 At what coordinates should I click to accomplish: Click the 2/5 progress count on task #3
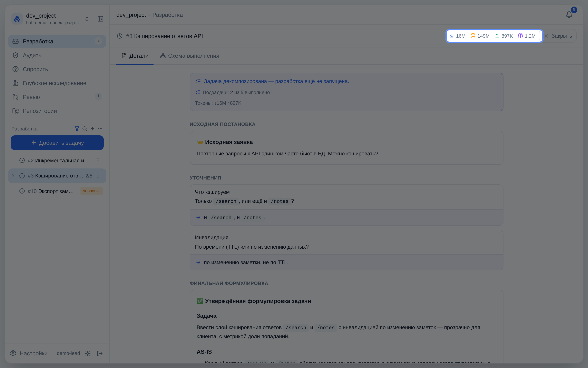pos(89,176)
